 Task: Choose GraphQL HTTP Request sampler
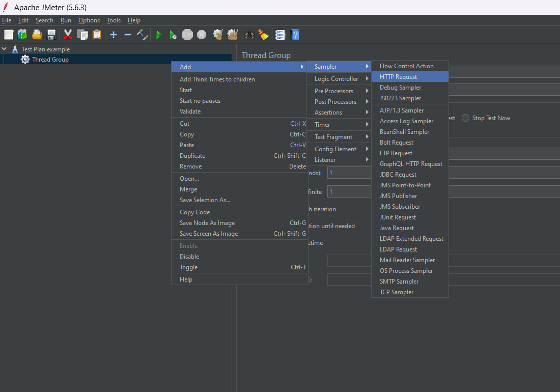(x=410, y=163)
